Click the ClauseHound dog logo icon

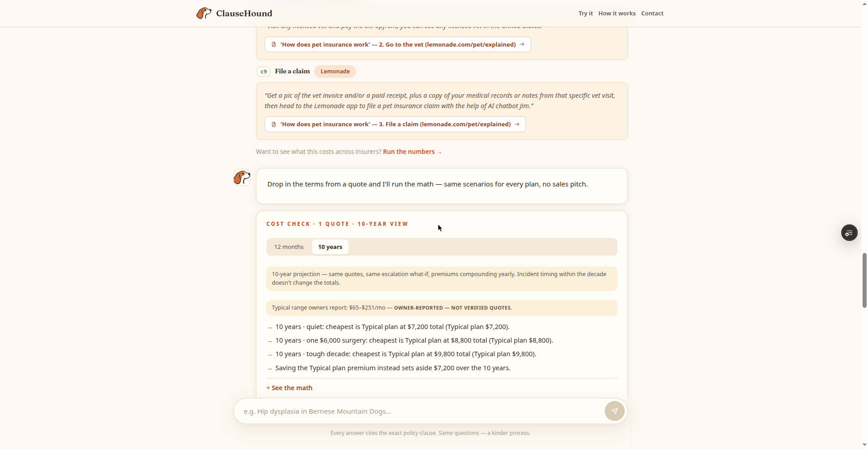pyautogui.click(x=204, y=13)
